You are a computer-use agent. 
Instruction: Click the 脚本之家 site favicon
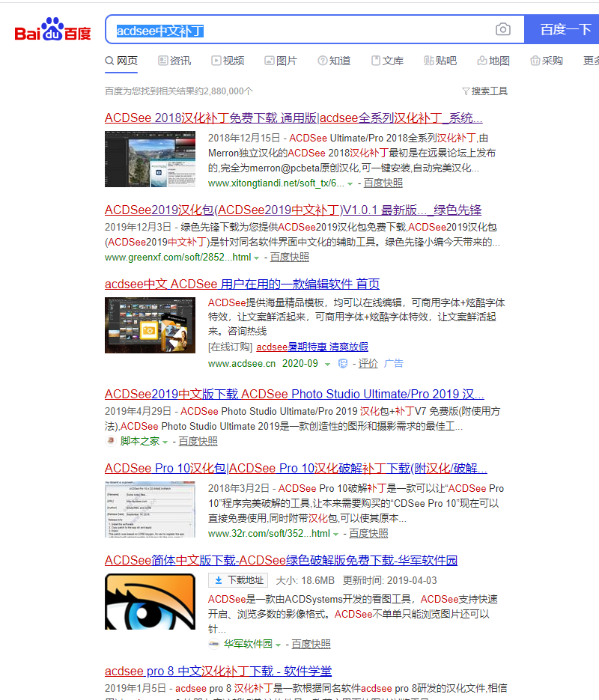110,441
